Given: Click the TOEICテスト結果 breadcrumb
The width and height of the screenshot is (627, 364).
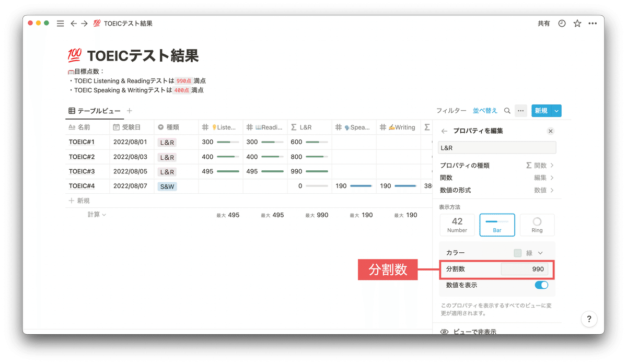Looking at the screenshot, I should pyautogui.click(x=128, y=24).
